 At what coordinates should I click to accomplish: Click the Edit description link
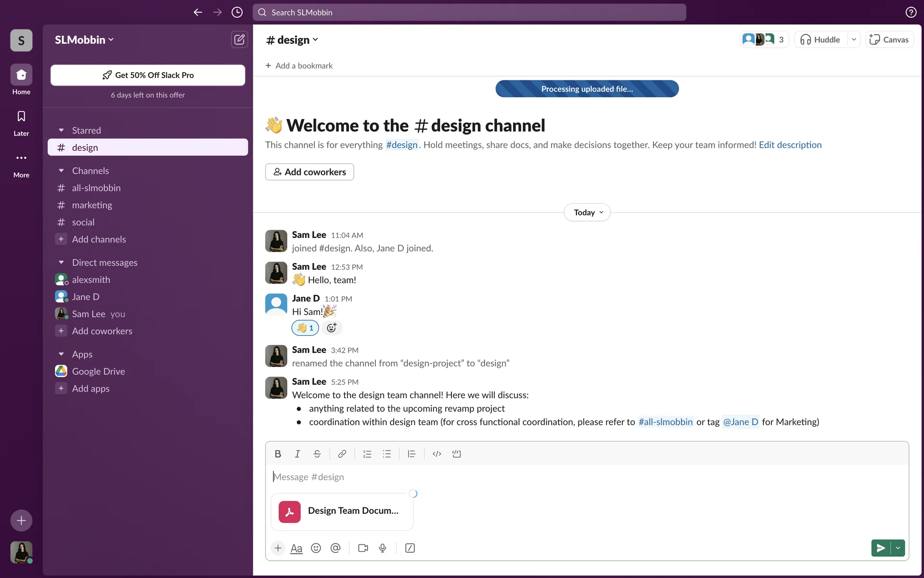(790, 145)
